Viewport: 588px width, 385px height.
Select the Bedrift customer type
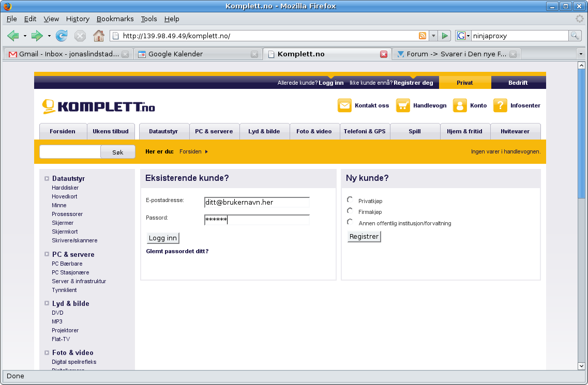(518, 83)
